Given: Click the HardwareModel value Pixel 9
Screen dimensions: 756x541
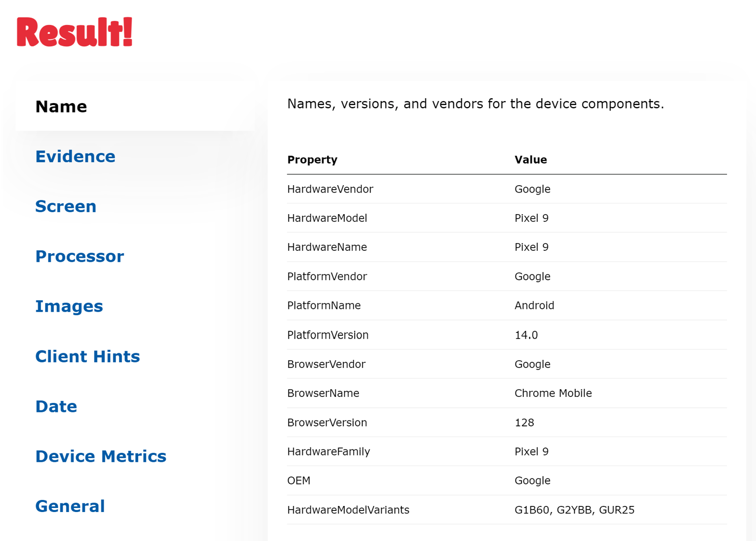Looking at the screenshot, I should [531, 218].
